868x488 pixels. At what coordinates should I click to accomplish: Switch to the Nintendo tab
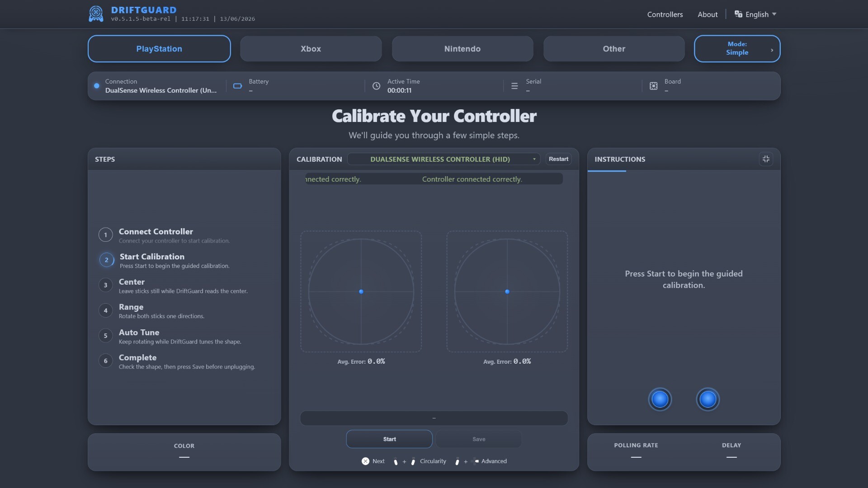pyautogui.click(x=462, y=48)
